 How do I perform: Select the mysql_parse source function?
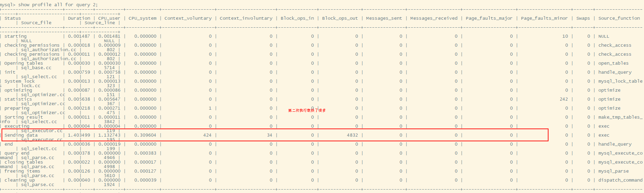point(614,171)
